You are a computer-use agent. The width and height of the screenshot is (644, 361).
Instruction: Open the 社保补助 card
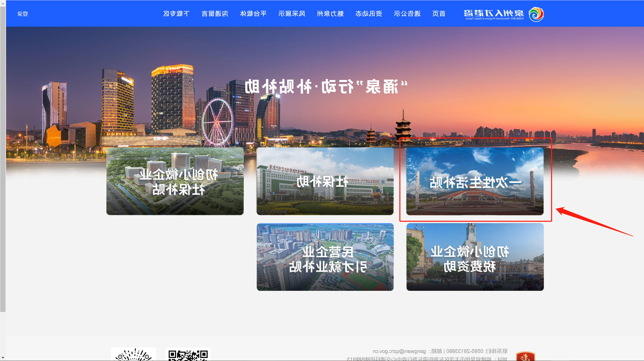(325, 181)
